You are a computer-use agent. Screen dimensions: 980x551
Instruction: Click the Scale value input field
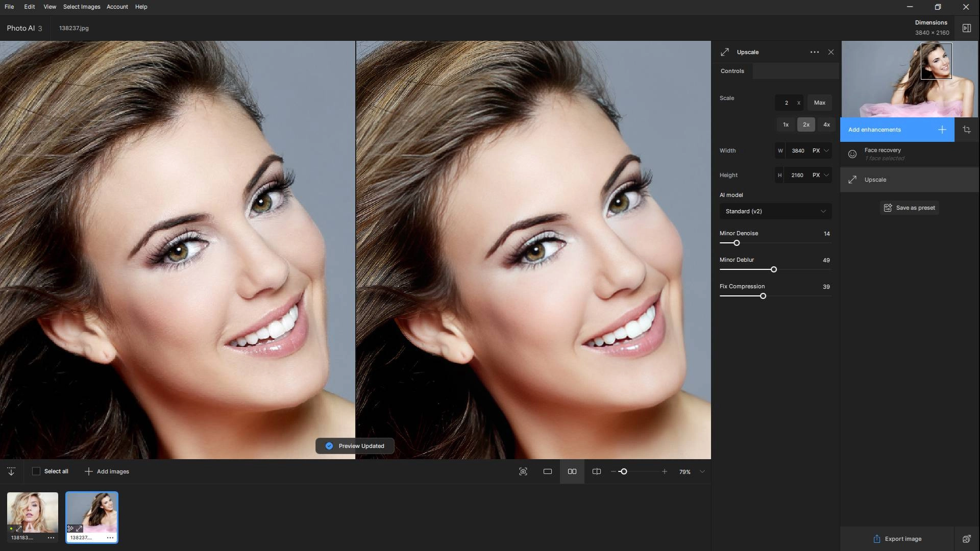point(789,103)
